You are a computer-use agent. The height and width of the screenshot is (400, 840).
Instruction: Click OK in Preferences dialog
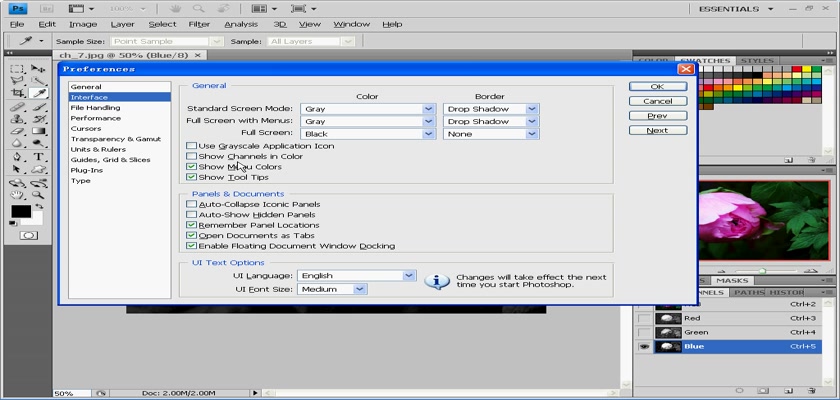pos(657,86)
